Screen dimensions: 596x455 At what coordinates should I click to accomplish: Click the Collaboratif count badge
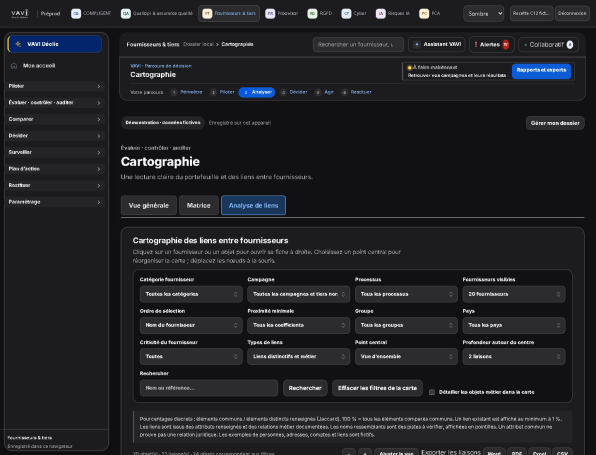click(570, 44)
